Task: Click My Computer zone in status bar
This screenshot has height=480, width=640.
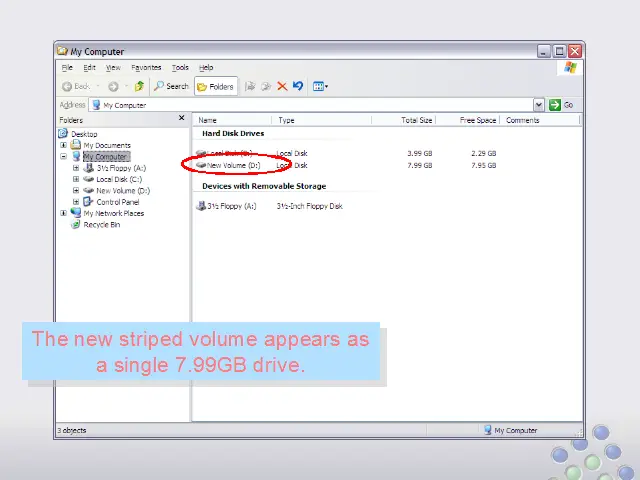Action: pyautogui.click(x=511, y=430)
